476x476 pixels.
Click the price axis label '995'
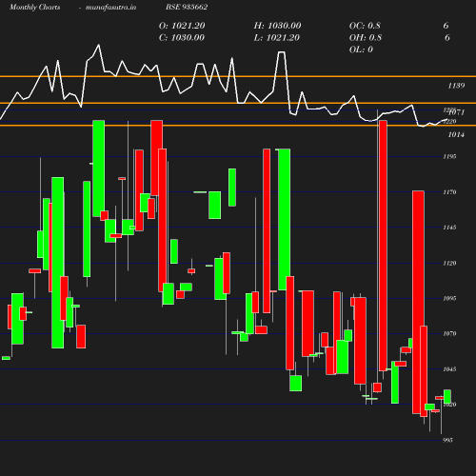447,440
